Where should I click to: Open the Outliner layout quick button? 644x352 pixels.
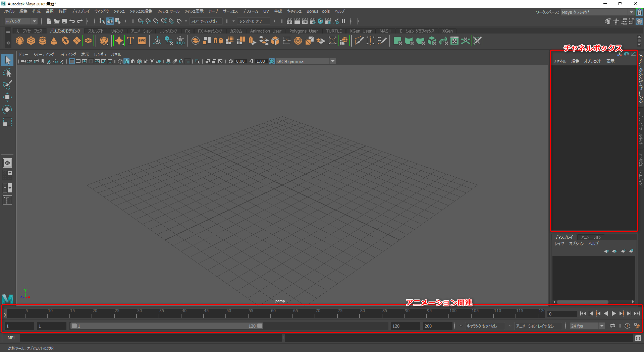click(x=7, y=200)
